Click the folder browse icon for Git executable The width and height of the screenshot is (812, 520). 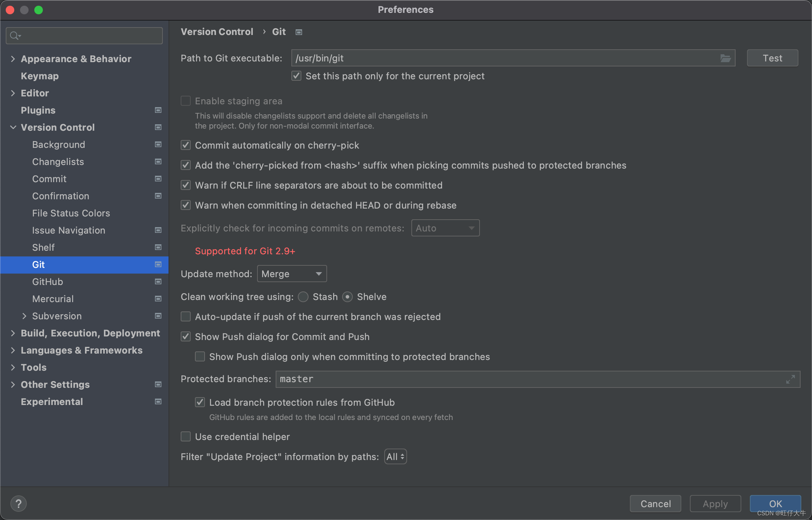726,58
